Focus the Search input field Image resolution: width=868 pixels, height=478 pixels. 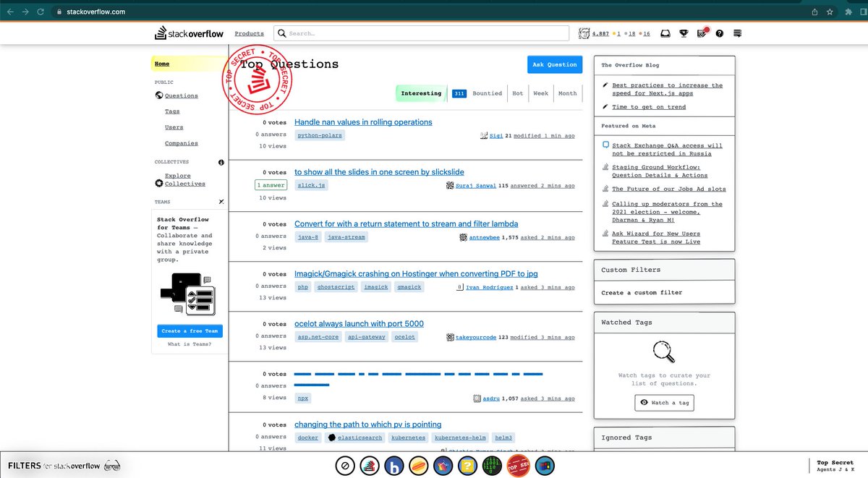tap(422, 33)
